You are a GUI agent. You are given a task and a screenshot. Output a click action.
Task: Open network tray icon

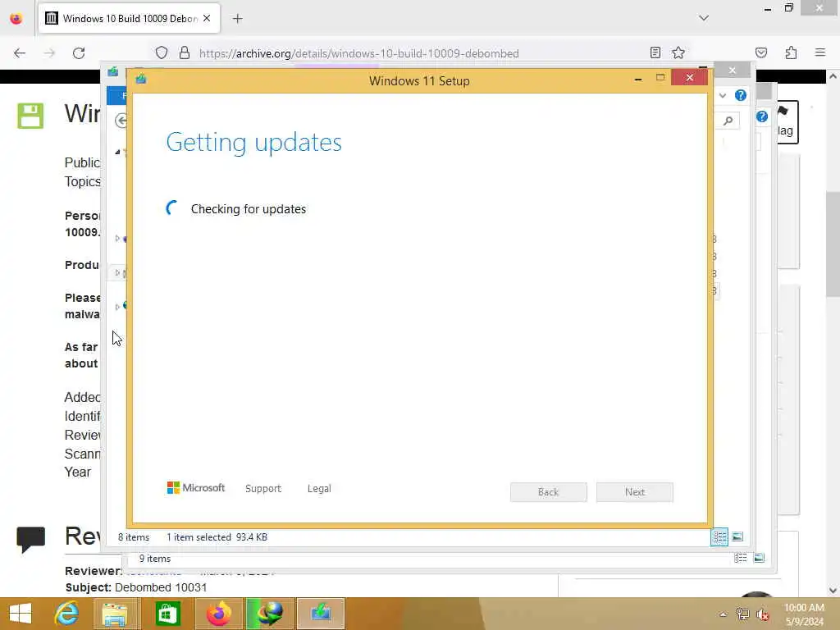click(742, 614)
